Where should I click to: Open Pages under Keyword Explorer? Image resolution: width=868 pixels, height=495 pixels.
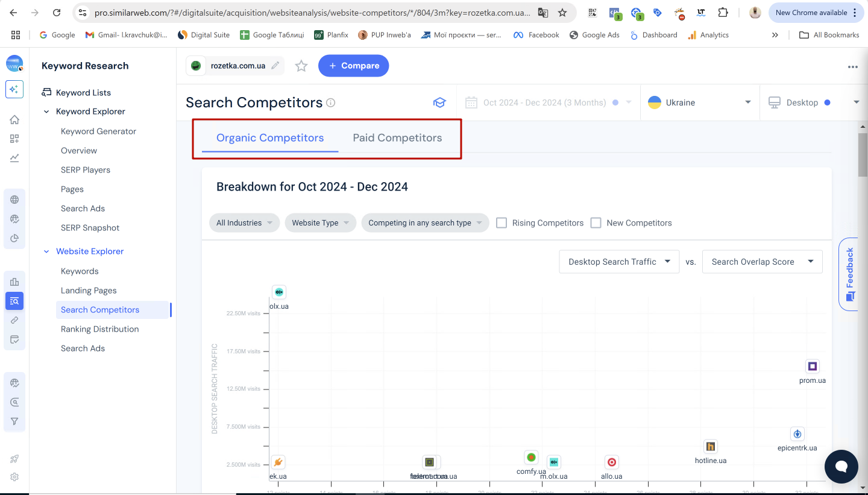point(72,189)
